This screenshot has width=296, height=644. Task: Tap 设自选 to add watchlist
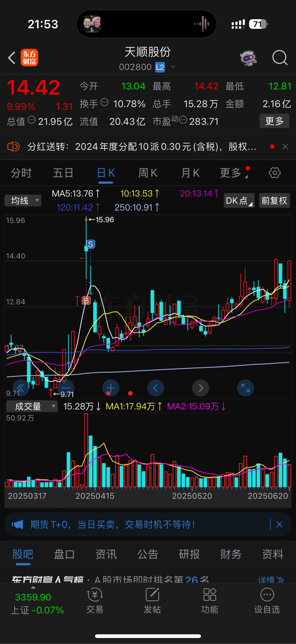pyautogui.click(x=267, y=601)
